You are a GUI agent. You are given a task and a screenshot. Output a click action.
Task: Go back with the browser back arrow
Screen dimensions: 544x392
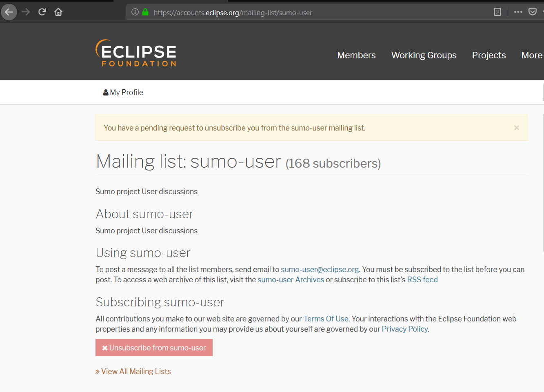pos(9,12)
